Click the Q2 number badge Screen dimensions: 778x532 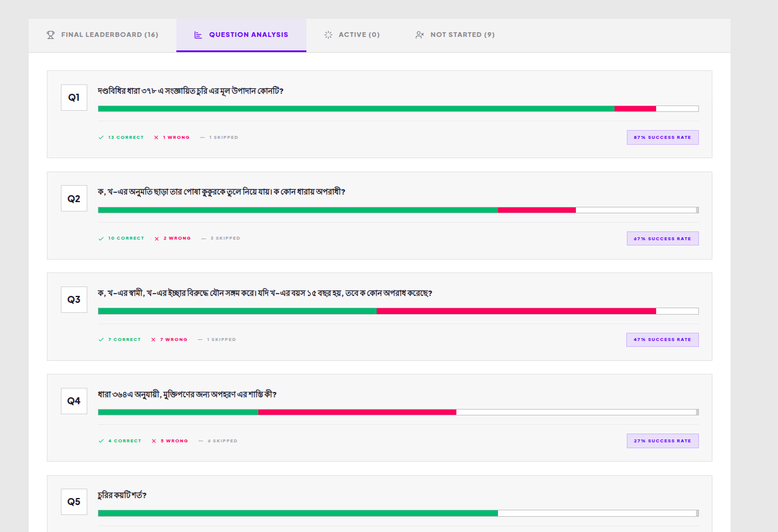click(74, 199)
